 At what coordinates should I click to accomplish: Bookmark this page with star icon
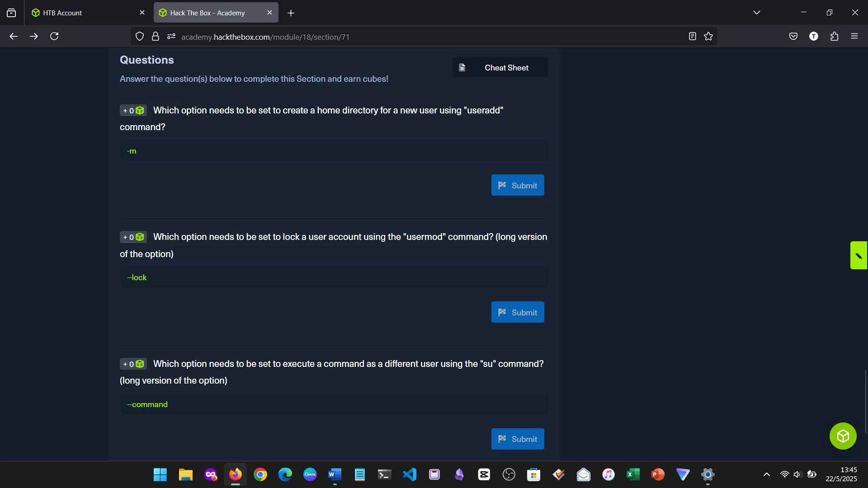708,37
